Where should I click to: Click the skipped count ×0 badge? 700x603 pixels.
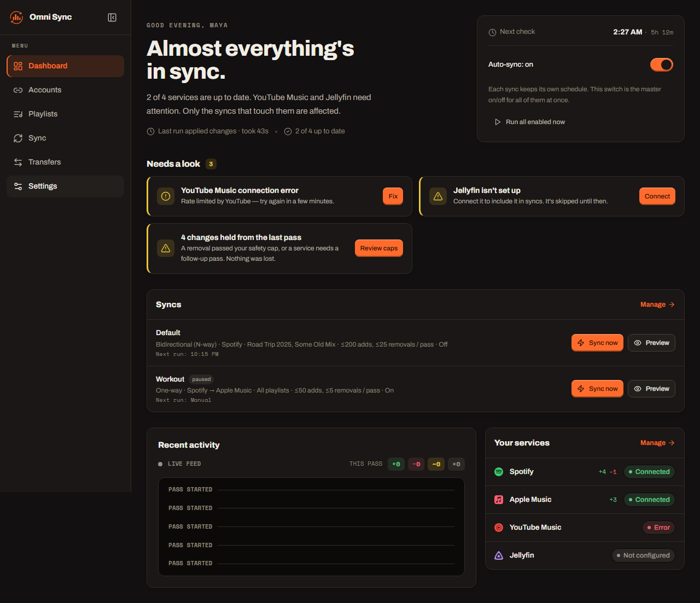click(x=456, y=464)
